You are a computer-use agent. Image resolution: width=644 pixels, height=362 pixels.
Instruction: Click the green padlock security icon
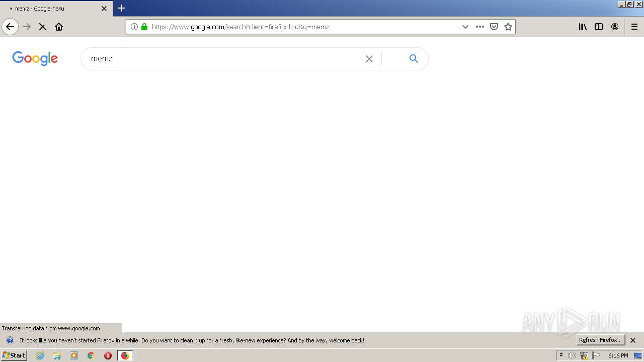pyautogui.click(x=144, y=27)
